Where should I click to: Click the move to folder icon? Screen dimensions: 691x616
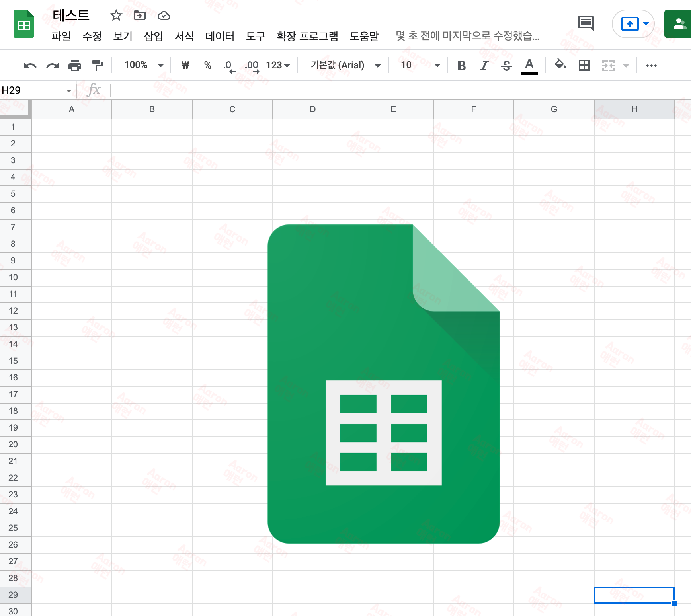click(140, 16)
